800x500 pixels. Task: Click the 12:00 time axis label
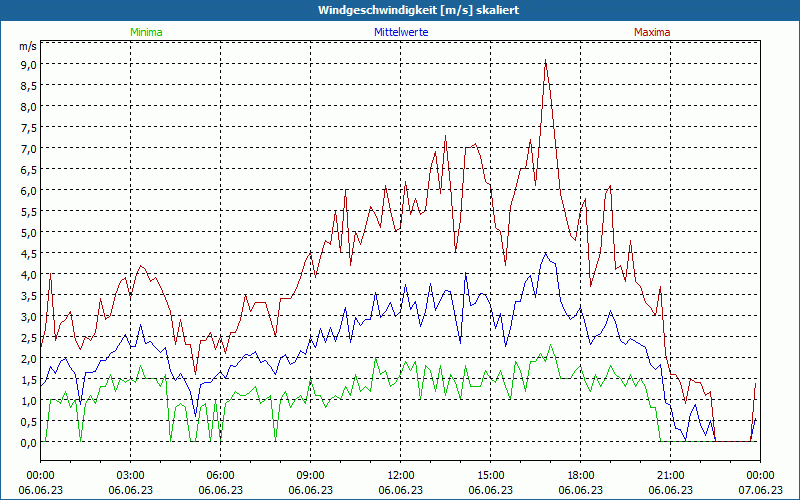tap(401, 476)
